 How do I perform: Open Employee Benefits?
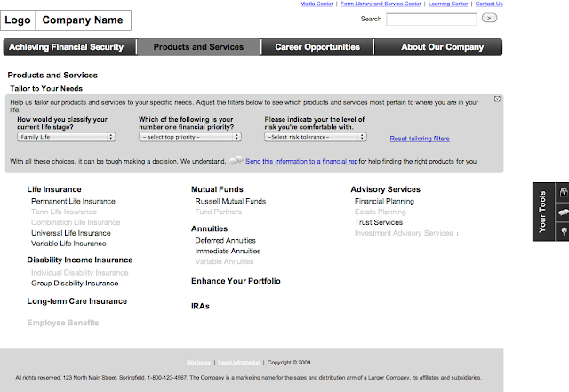pos(63,323)
